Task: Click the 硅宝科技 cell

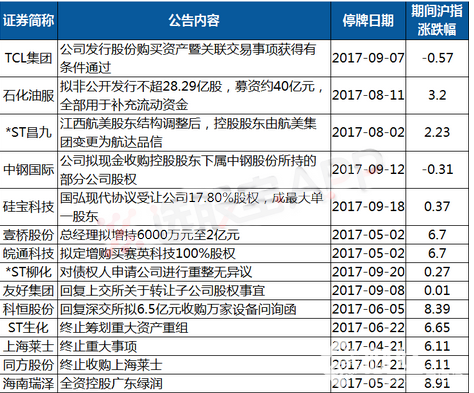Action: [28, 207]
